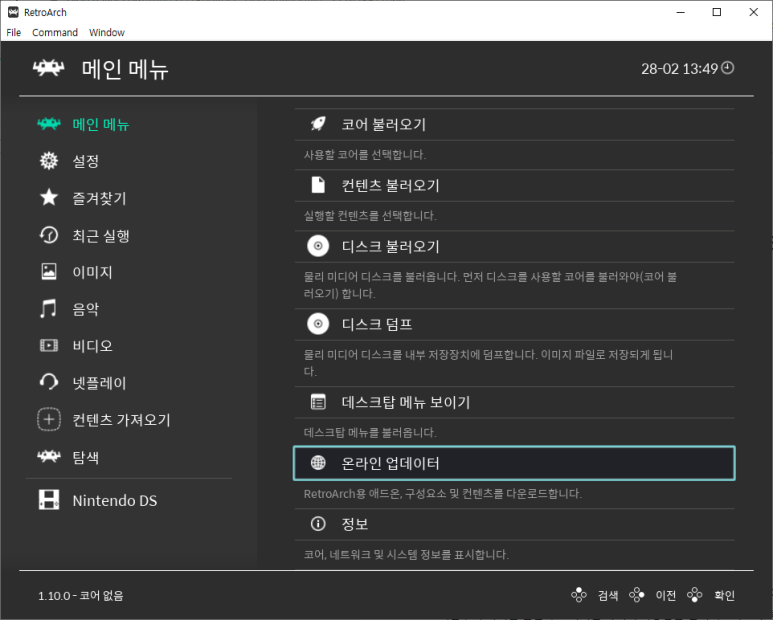Viewport: 773px width, 620px height.
Task: Click the 넷플레이 headset icon
Action: point(49,382)
